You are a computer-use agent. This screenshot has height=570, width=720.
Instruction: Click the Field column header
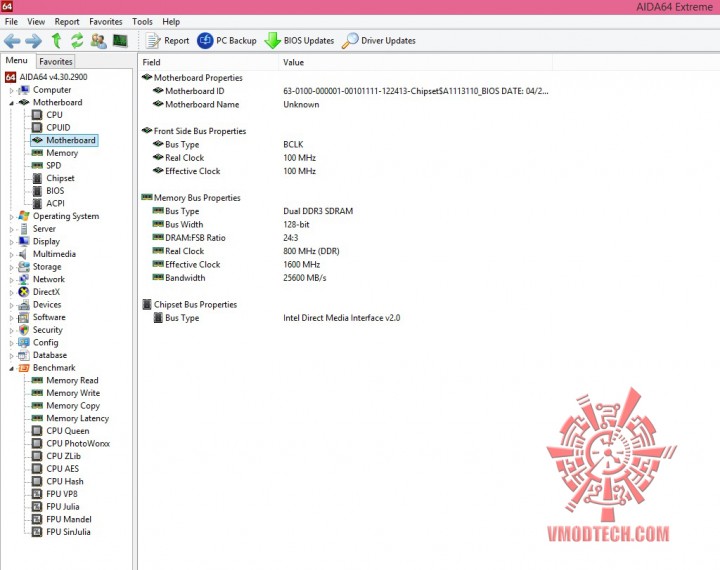pyautogui.click(x=208, y=62)
